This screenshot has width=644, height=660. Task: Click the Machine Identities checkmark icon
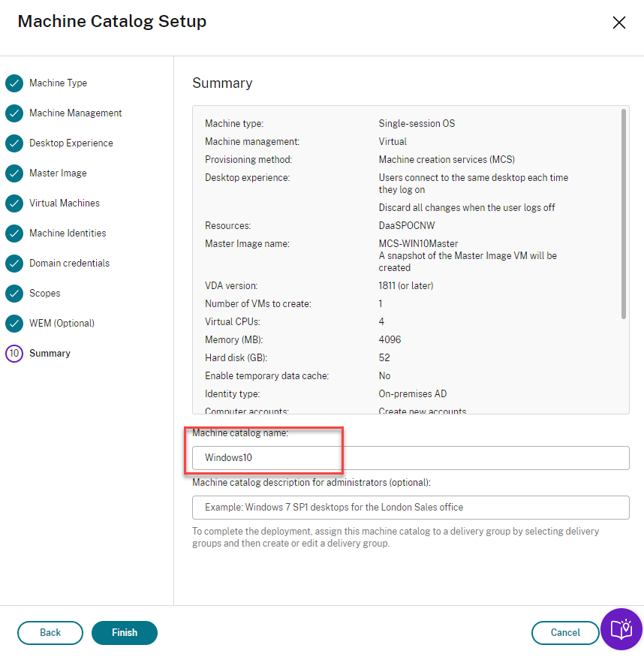(14, 234)
